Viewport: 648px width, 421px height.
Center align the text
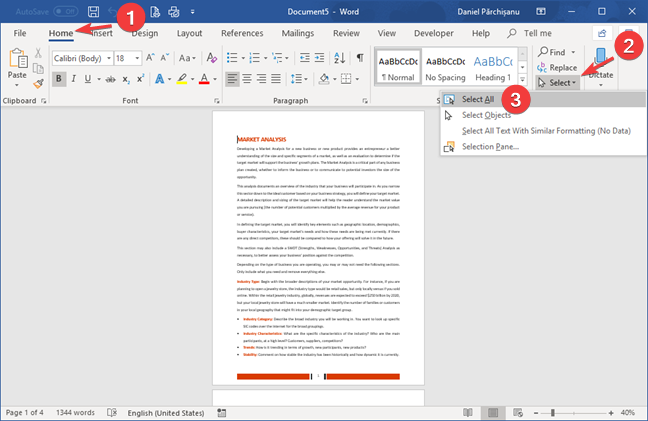pyautogui.click(x=247, y=78)
